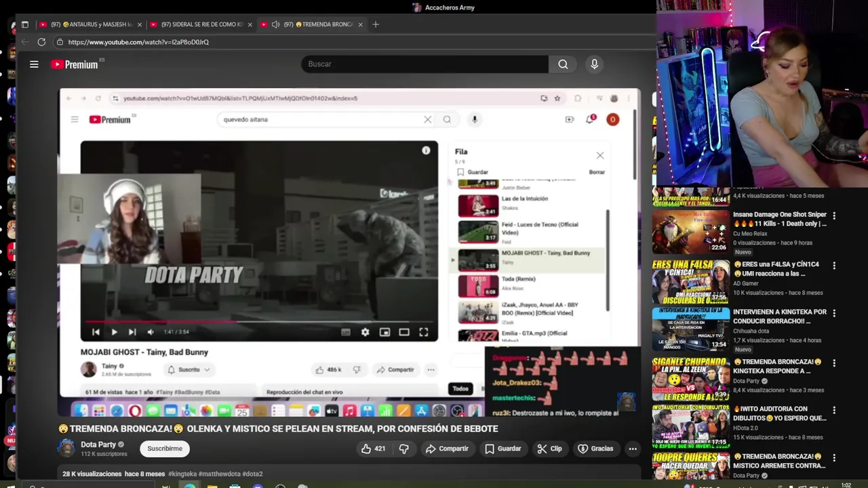Click channel name 'Chihuaha dota'
Screen dimensions: 868x488
(751, 331)
